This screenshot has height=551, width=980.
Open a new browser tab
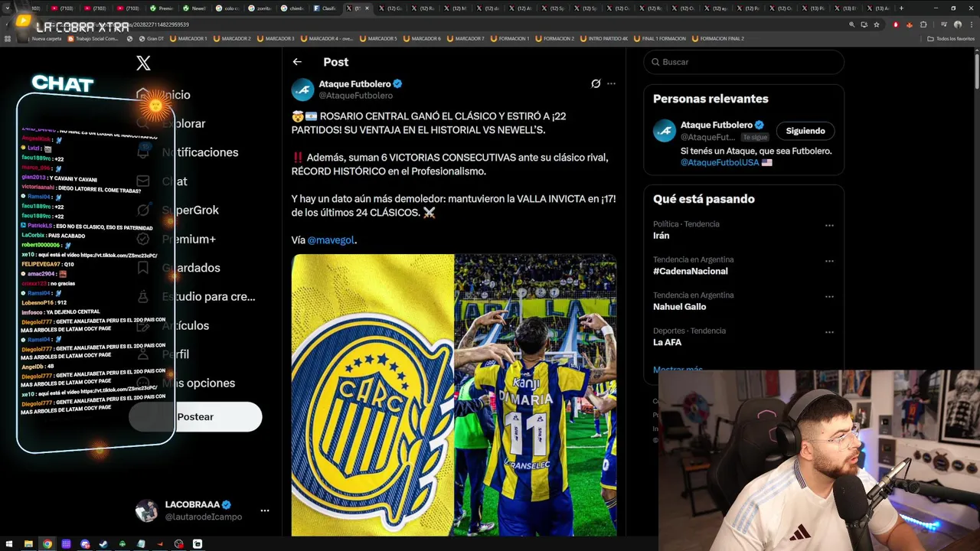tap(901, 8)
